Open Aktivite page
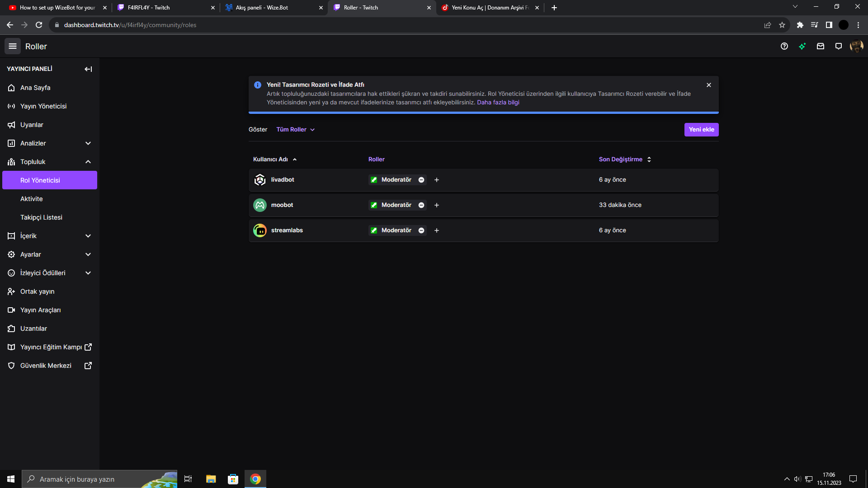 50,199
